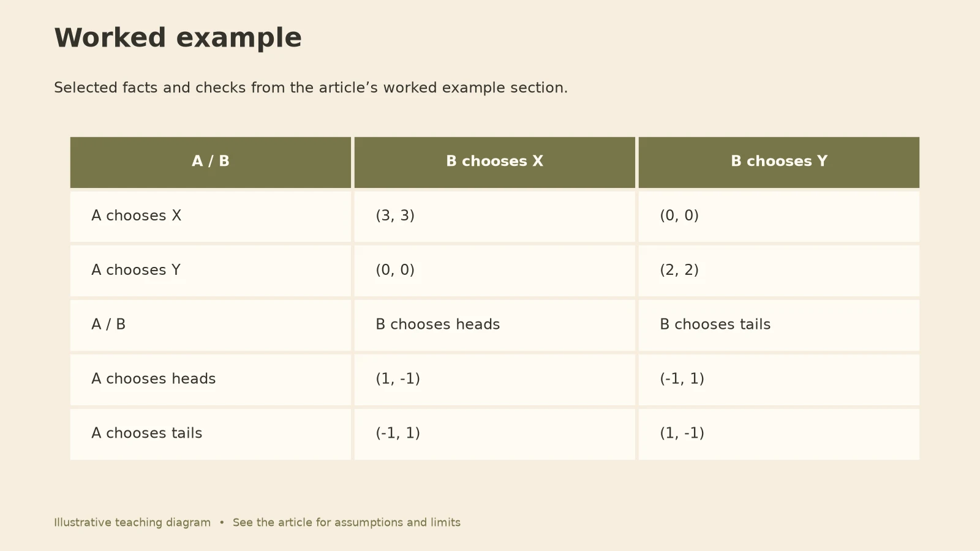Click the 'A / B' olive header cell
The image size is (980, 551).
pos(211,162)
